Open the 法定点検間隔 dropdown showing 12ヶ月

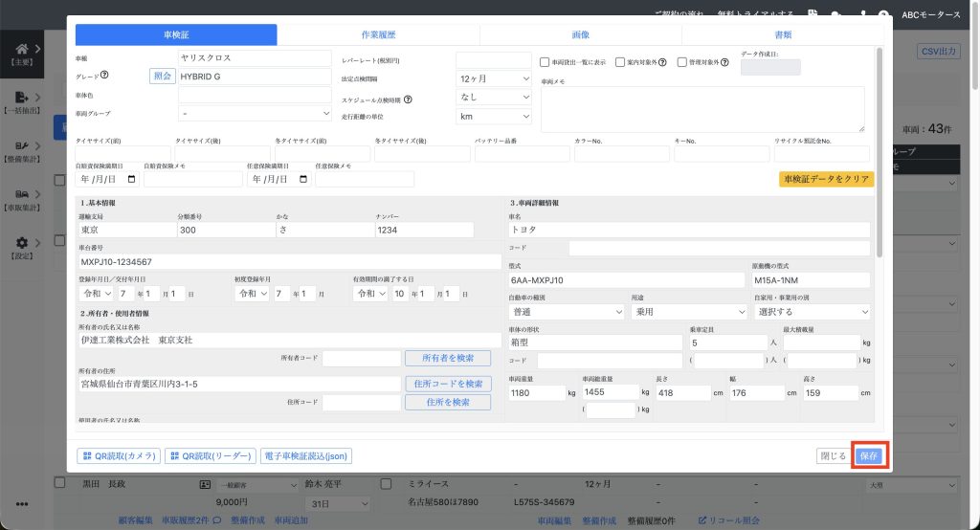tap(494, 78)
